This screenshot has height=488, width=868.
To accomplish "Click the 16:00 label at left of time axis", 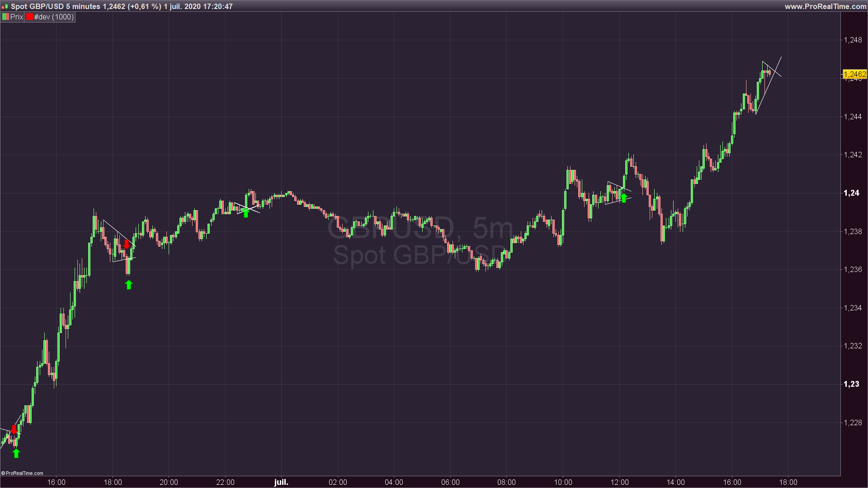I will click(56, 482).
